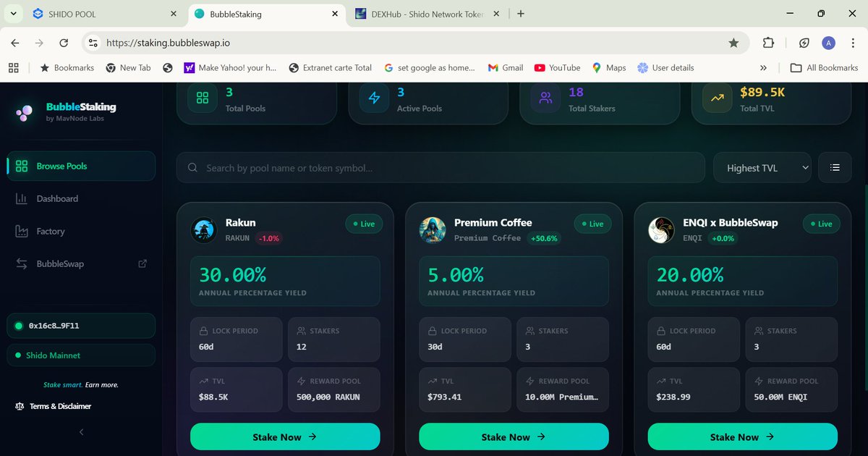
Task: Open the Browse Pools sidebar item
Action: pos(81,166)
